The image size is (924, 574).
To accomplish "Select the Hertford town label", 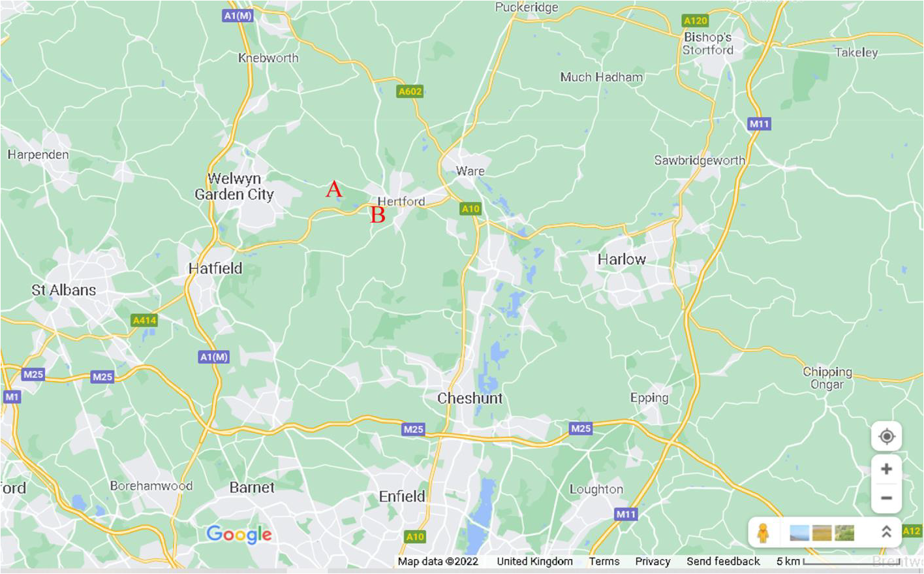I will click(401, 201).
